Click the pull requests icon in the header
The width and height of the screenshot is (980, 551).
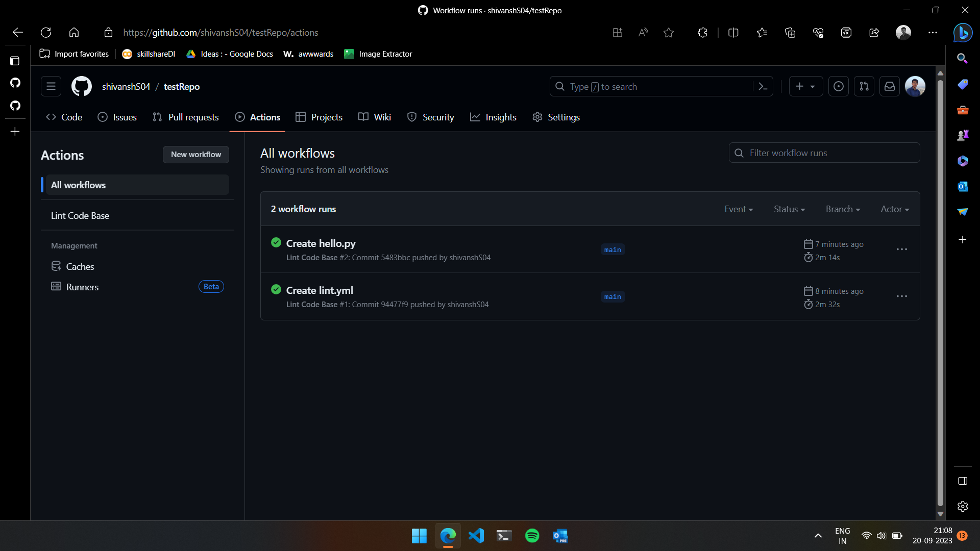865,86
